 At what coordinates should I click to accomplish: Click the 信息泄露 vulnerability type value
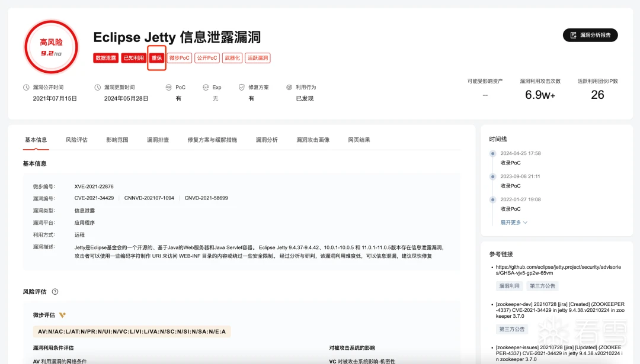point(85,211)
